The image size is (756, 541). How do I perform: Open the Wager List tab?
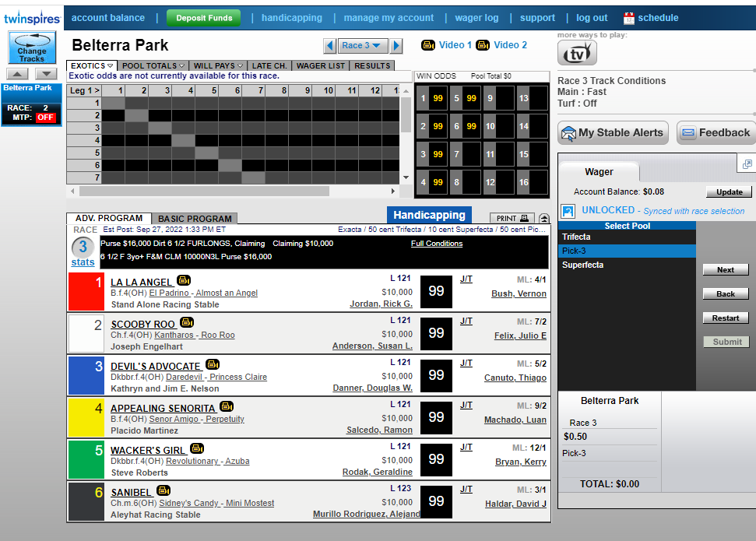coord(321,65)
